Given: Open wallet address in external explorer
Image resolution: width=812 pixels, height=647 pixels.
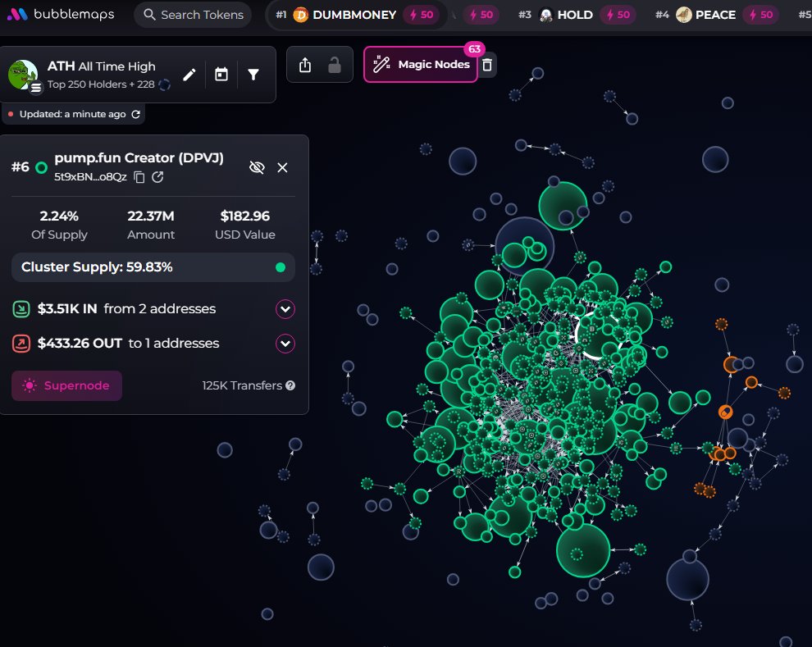Looking at the screenshot, I should 158,177.
